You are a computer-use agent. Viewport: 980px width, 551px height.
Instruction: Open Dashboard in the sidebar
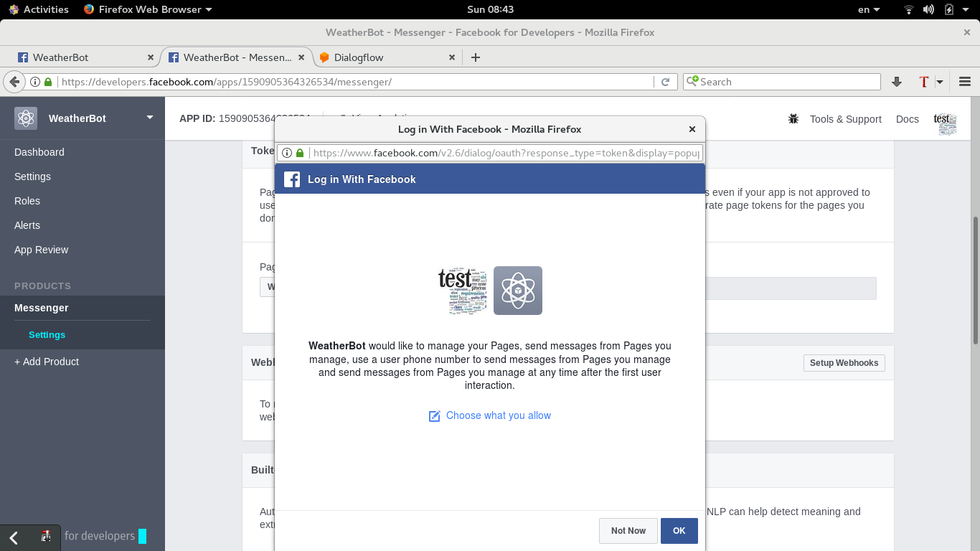coord(39,152)
